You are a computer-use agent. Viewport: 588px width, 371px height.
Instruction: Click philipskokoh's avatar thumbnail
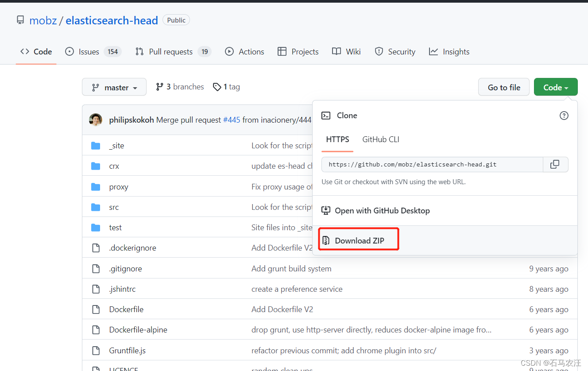96,120
